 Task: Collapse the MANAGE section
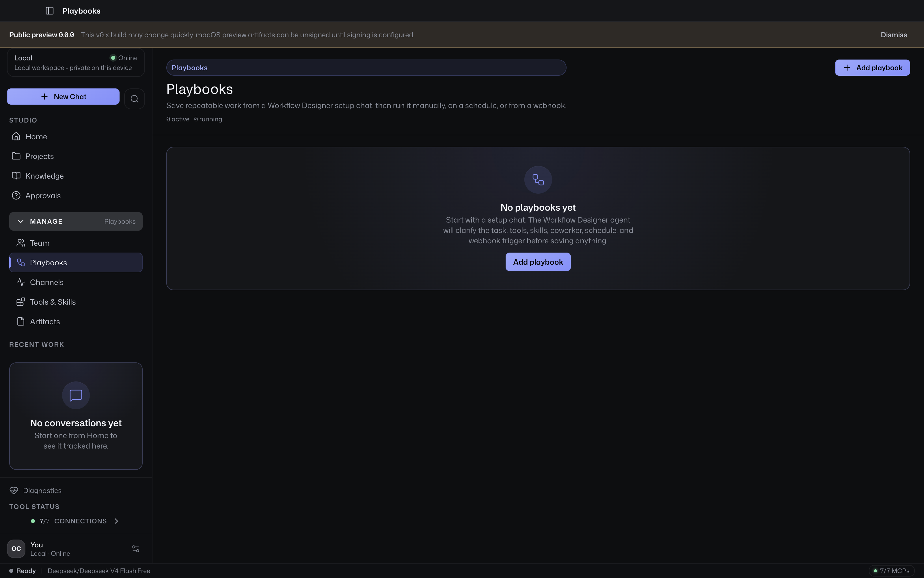coord(76,221)
